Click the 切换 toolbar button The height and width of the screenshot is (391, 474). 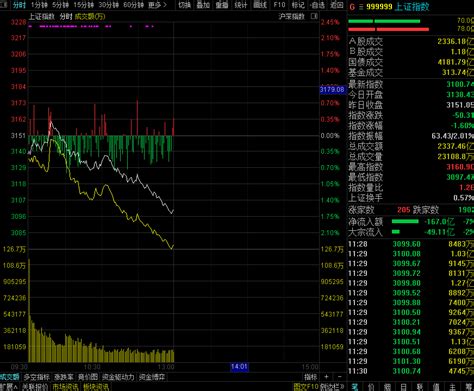pyautogui.click(x=185, y=5)
